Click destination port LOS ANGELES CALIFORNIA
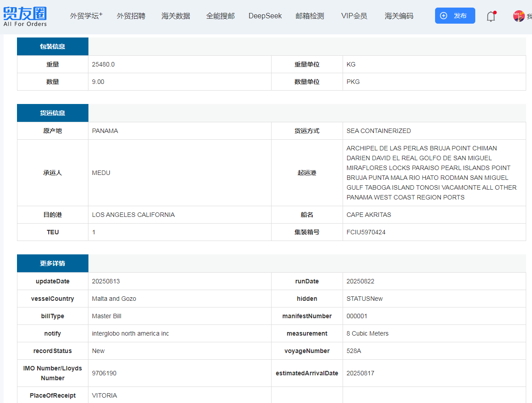 coord(133,215)
